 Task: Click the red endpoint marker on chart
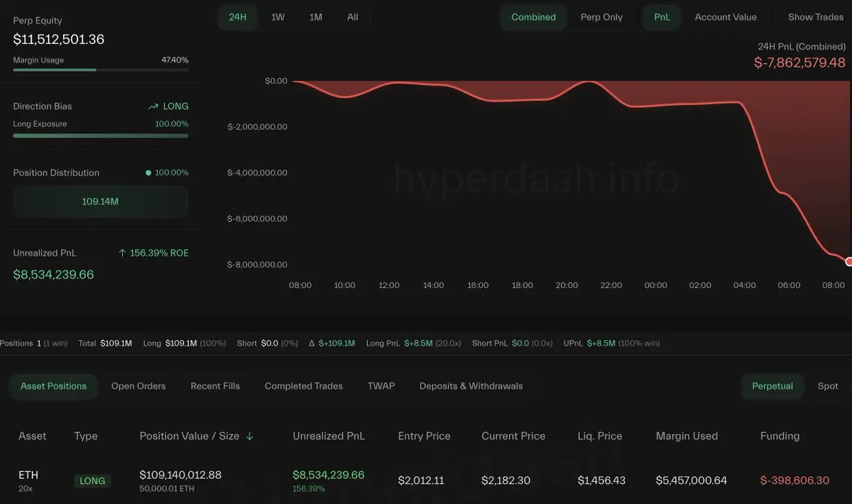[849, 262]
